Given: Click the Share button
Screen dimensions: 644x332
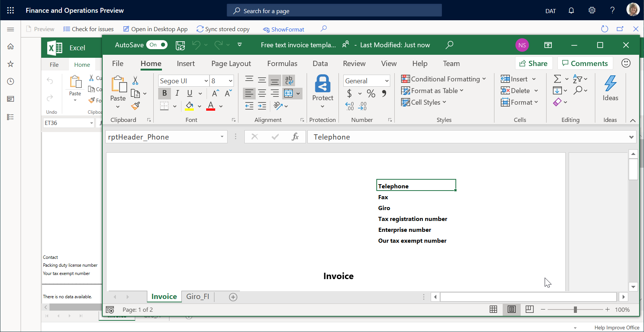Looking at the screenshot, I should 533,63.
